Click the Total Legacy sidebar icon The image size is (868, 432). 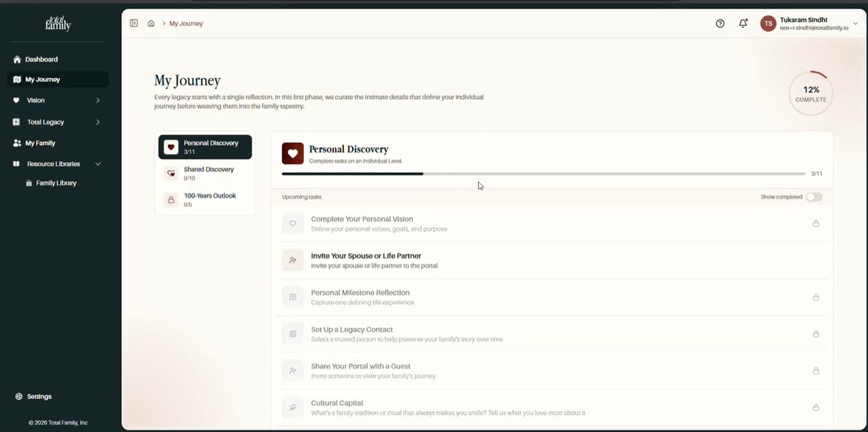click(16, 122)
